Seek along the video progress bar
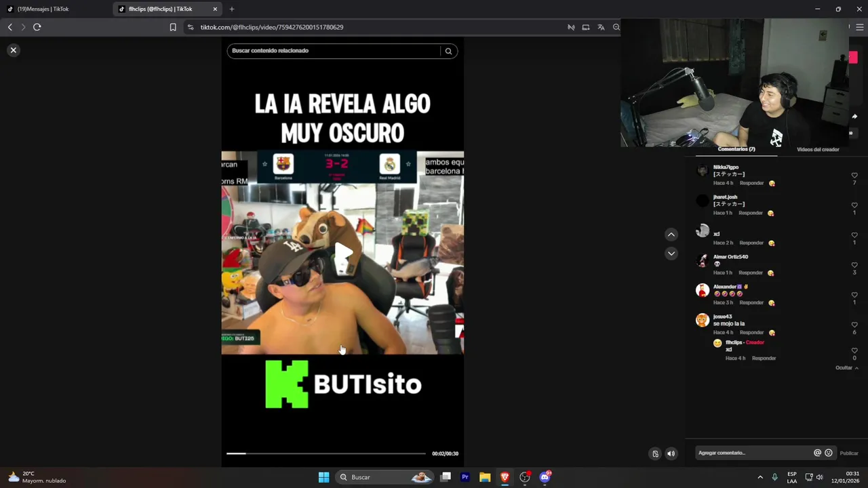Screen dimensions: 868x488 pyautogui.click(x=326, y=453)
